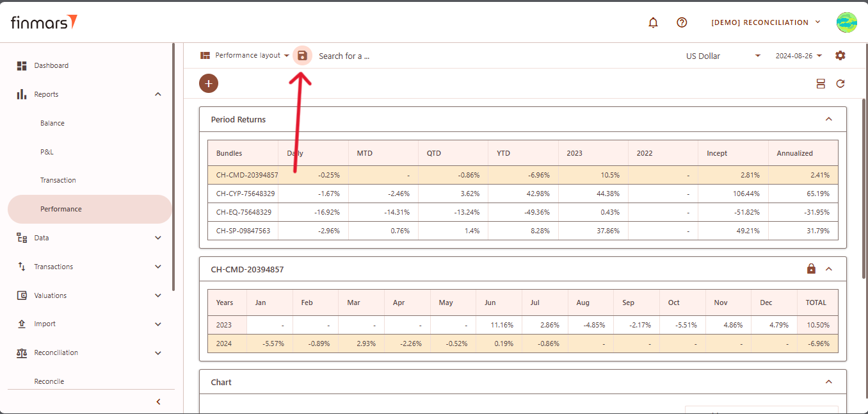Click the Search for a... field
This screenshot has width=868, height=414.
click(x=344, y=56)
